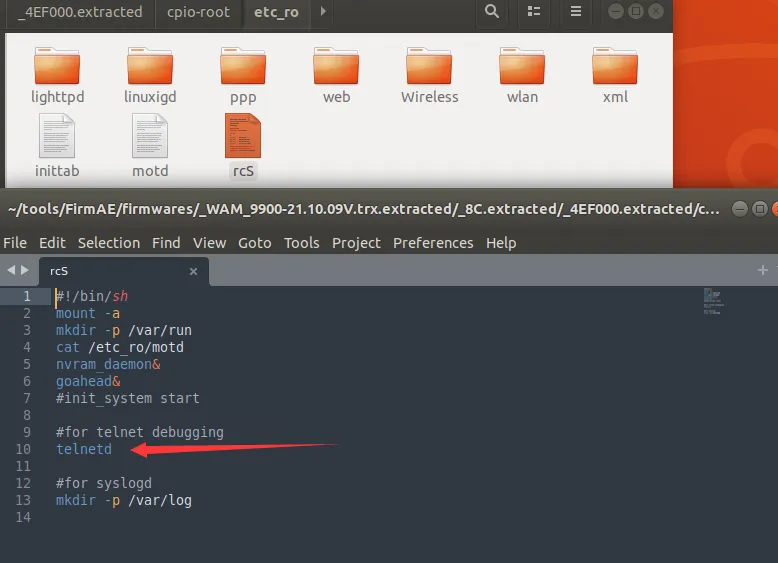
Task: Go to cpio-root path segment
Action: coord(198,12)
